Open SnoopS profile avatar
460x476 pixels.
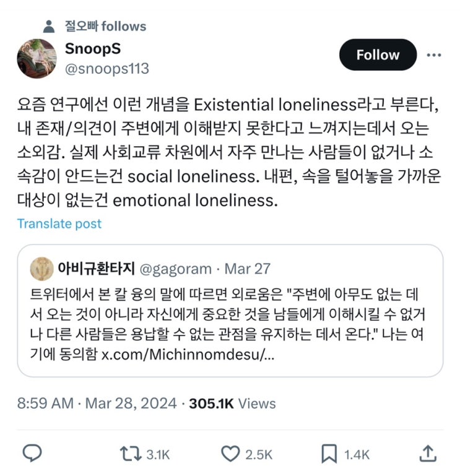click(37, 58)
